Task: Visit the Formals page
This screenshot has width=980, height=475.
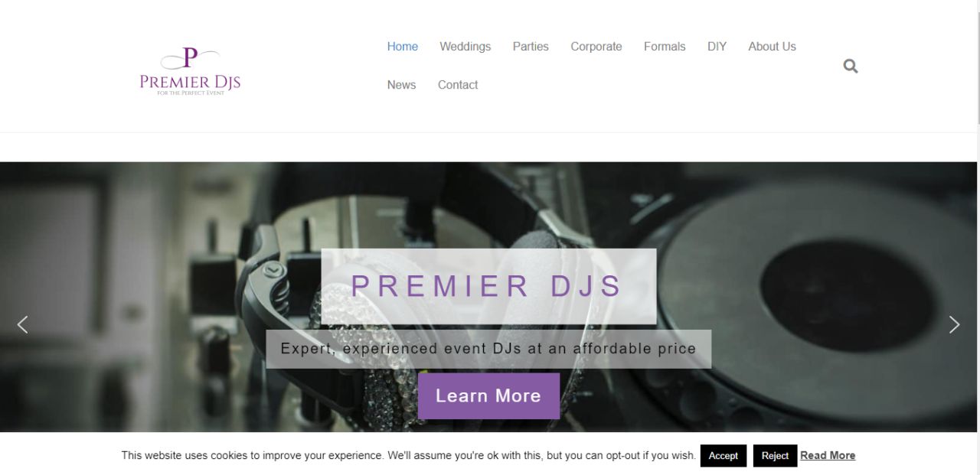Action: [665, 47]
